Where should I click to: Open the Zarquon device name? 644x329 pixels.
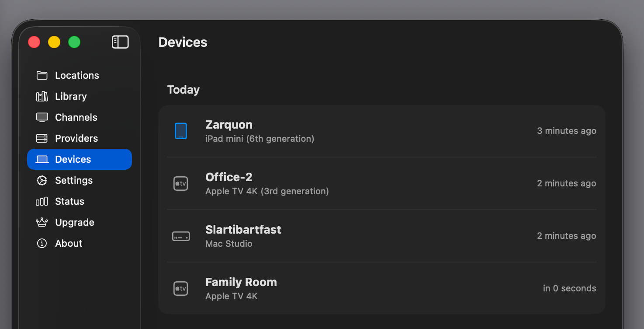tap(229, 125)
